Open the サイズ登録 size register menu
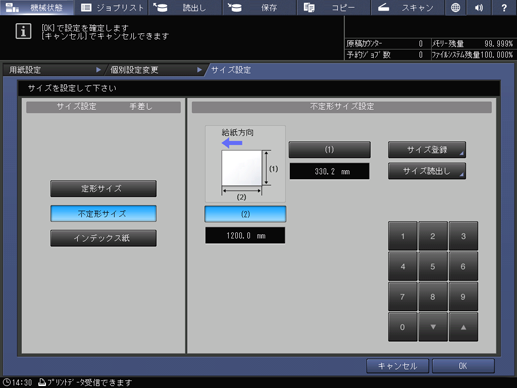517x388 pixels. (427, 150)
